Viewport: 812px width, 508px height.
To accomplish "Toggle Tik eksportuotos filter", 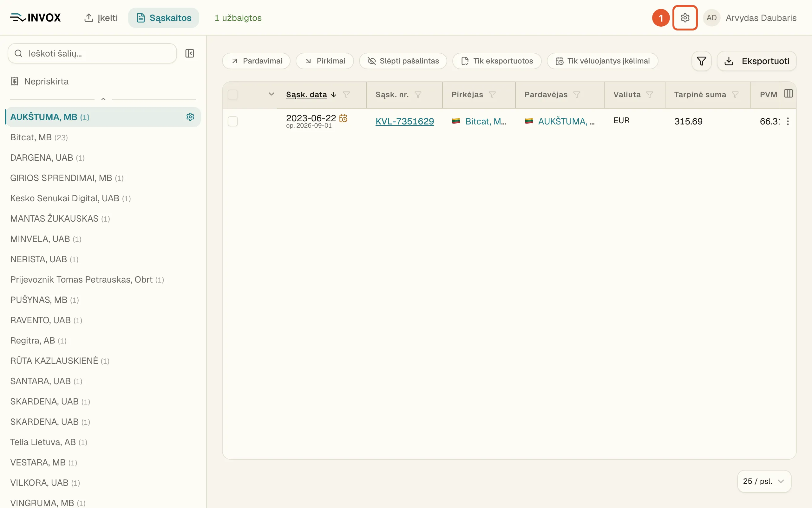I will pyautogui.click(x=497, y=61).
